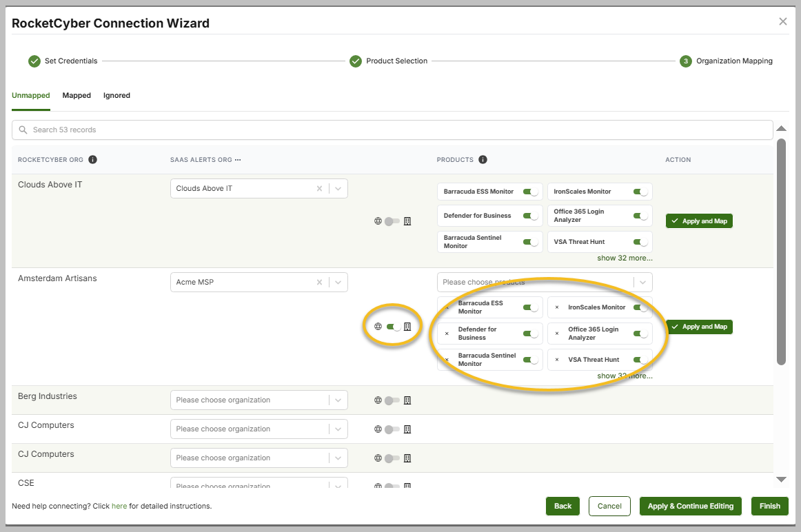Switch to the Ignored tab
This screenshot has width=801, height=532.
point(116,96)
